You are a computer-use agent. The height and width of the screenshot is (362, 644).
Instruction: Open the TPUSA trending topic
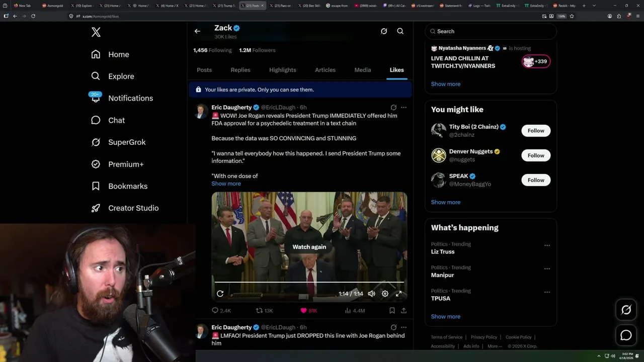[x=440, y=299]
